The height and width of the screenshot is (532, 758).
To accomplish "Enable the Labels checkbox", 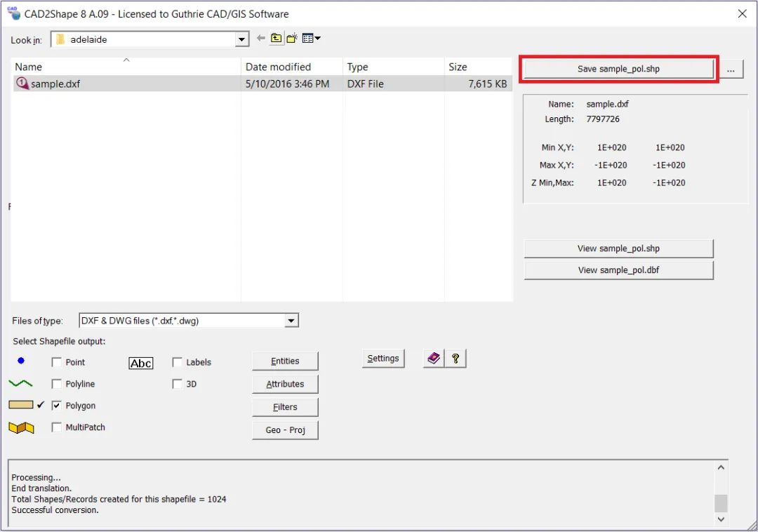I will click(178, 362).
